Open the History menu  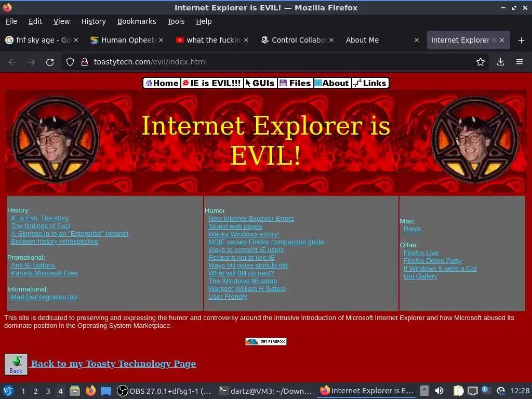(94, 21)
